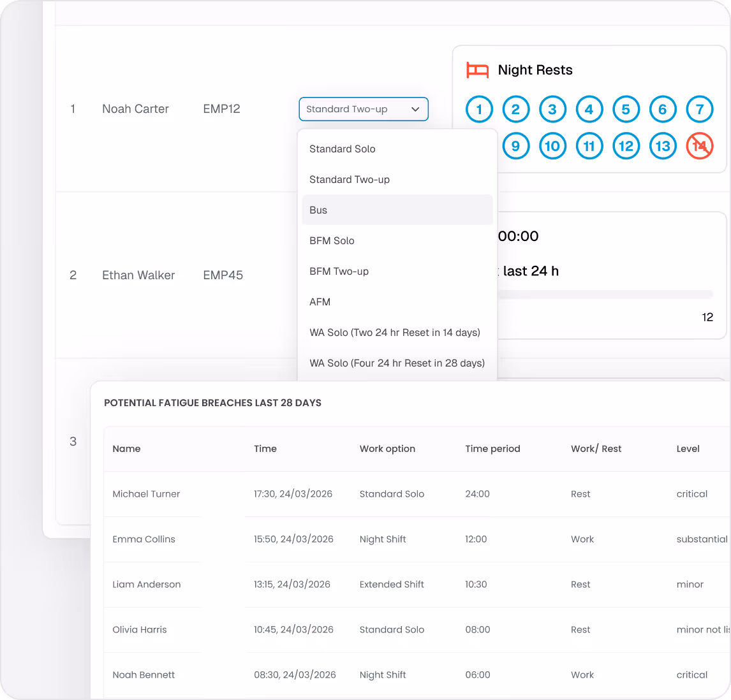Click the Potential Fatigue Breaches Last 28 Days heading
731x700 pixels.
pyautogui.click(x=212, y=403)
